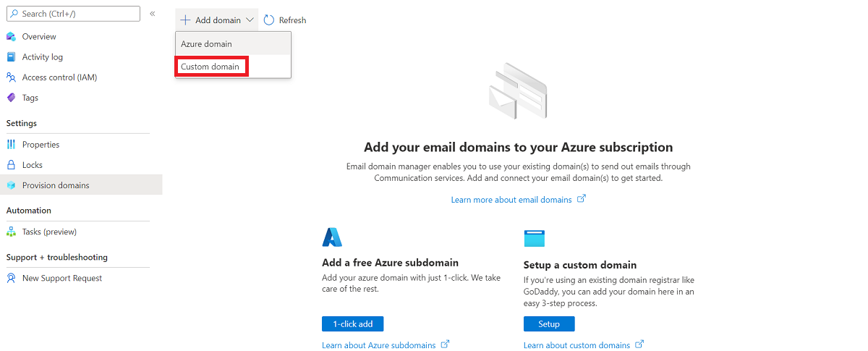The width and height of the screenshot is (868, 351).
Task: Focus the Search (Ctrl+/) input field
Action: tap(73, 13)
